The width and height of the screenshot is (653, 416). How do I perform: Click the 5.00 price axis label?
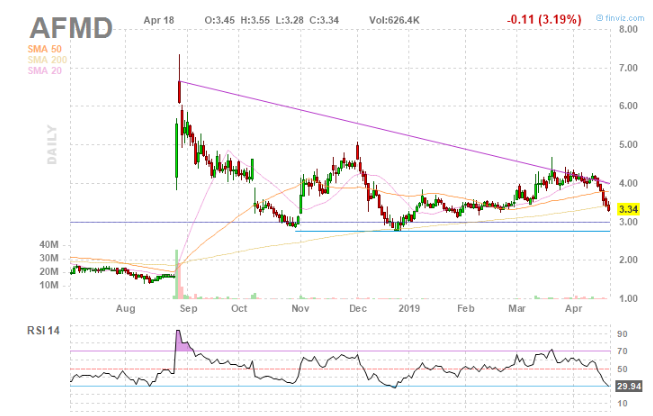628,144
